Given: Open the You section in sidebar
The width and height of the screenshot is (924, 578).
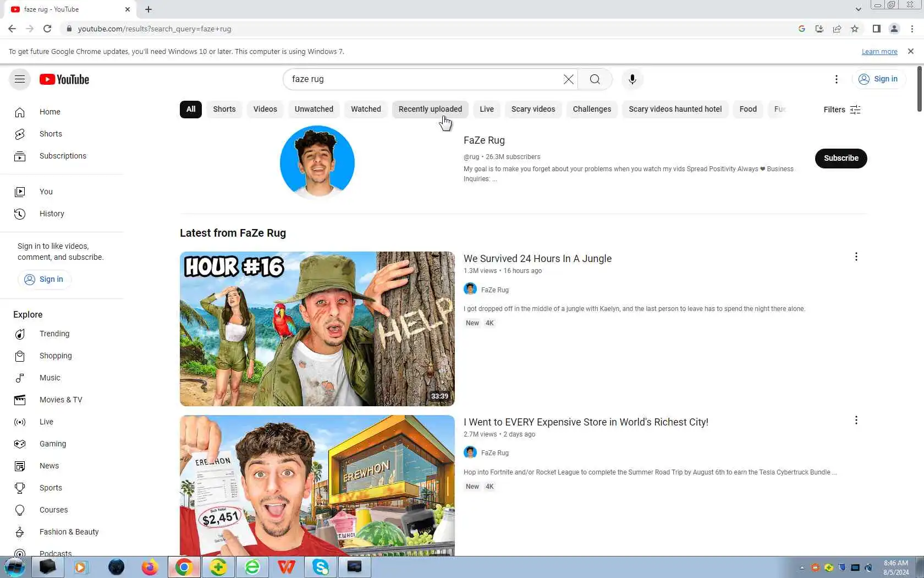Looking at the screenshot, I should click(x=62, y=192).
